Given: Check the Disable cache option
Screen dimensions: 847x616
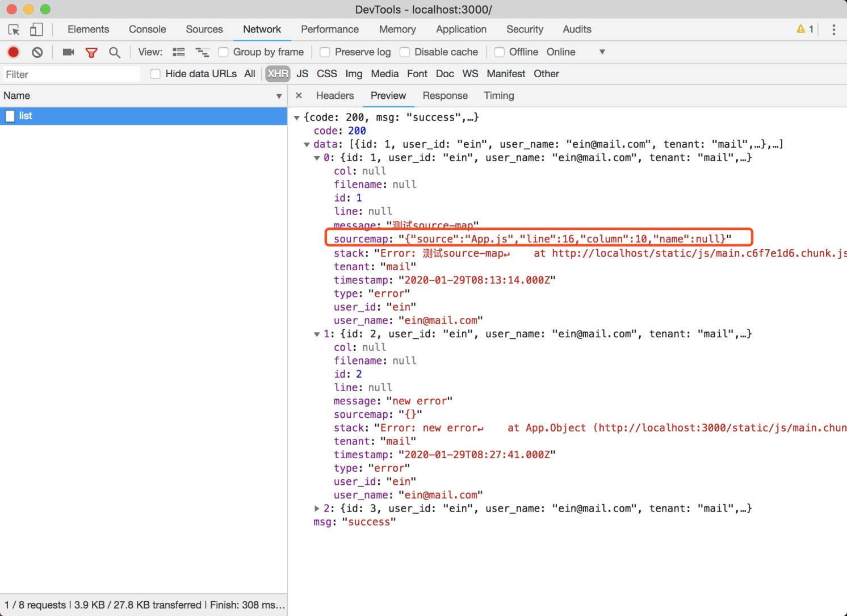Looking at the screenshot, I should [x=405, y=52].
